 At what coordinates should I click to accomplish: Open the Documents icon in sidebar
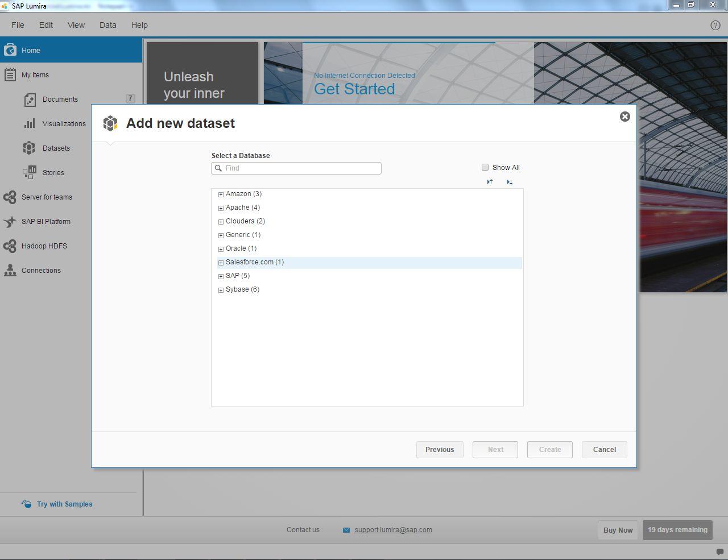click(x=30, y=99)
